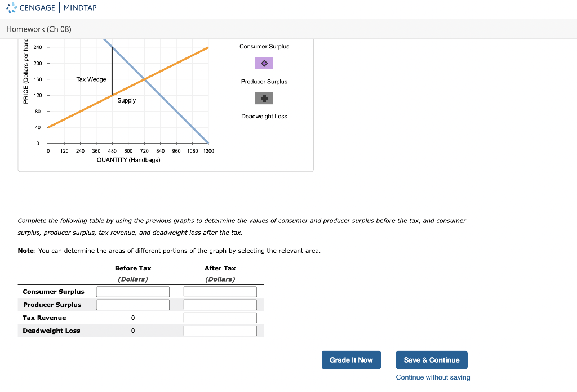Screen dimensions: 577x392
Task: Click the Homework (Ch 08) title
Action: pyautogui.click(x=39, y=29)
